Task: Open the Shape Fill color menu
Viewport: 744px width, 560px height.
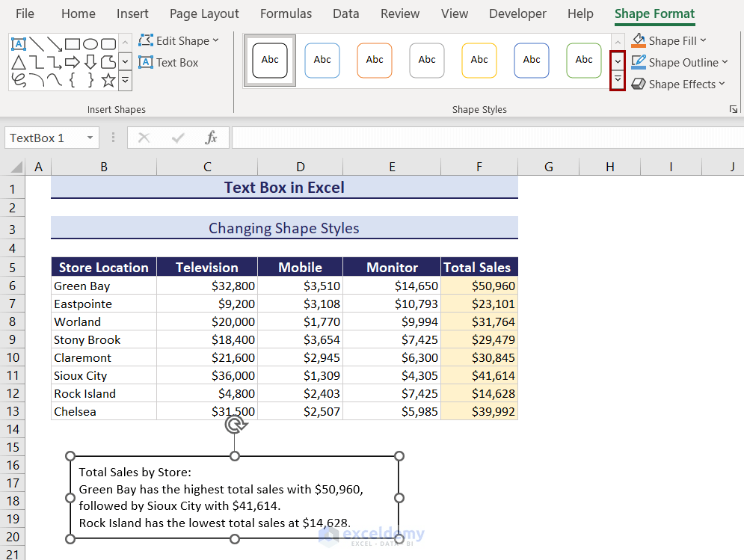Action: click(x=669, y=40)
